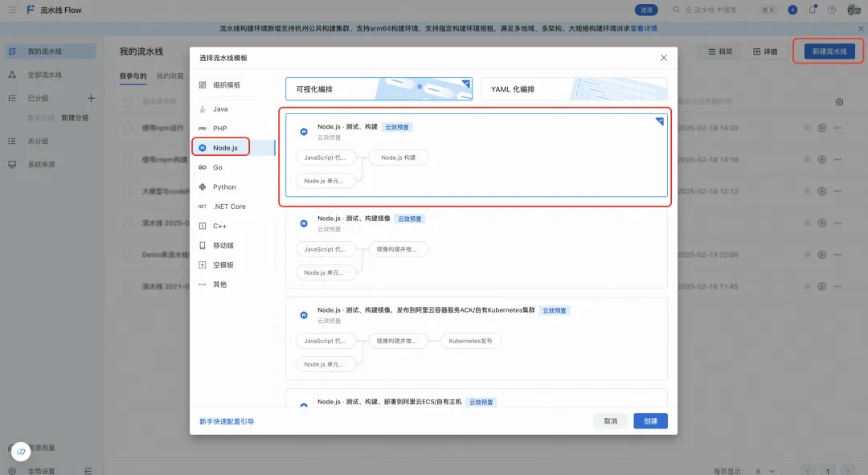Click the 创建 button

[x=650, y=421]
